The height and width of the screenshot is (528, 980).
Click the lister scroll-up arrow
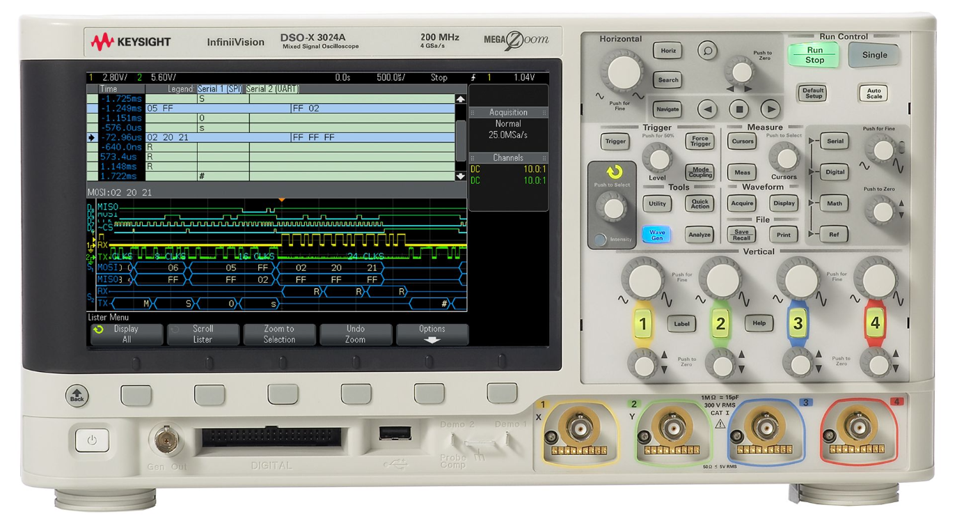pos(460,99)
